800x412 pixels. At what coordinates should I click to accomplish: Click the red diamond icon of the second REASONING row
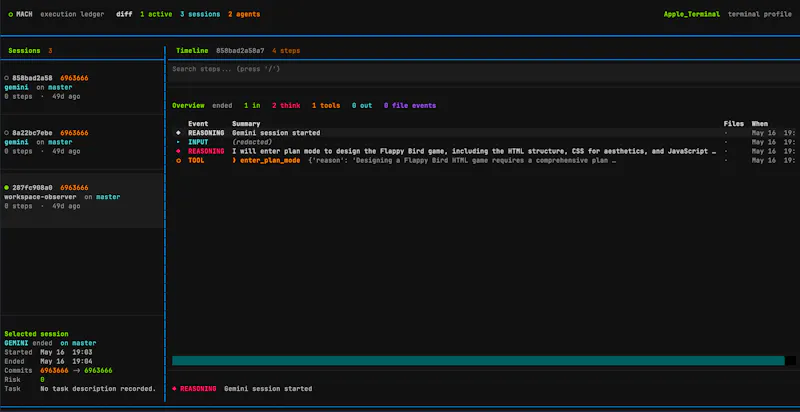pyautogui.click(x=178, y=151)
